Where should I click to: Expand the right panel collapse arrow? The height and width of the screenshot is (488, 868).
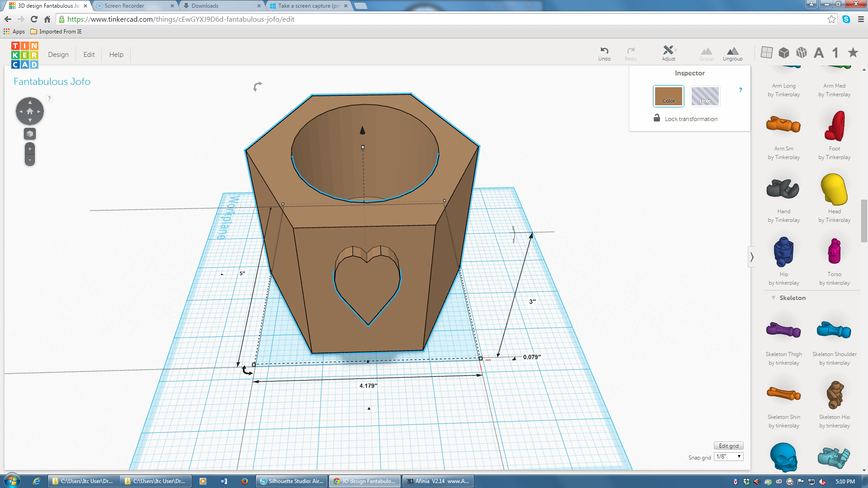[x=752, y=258]
